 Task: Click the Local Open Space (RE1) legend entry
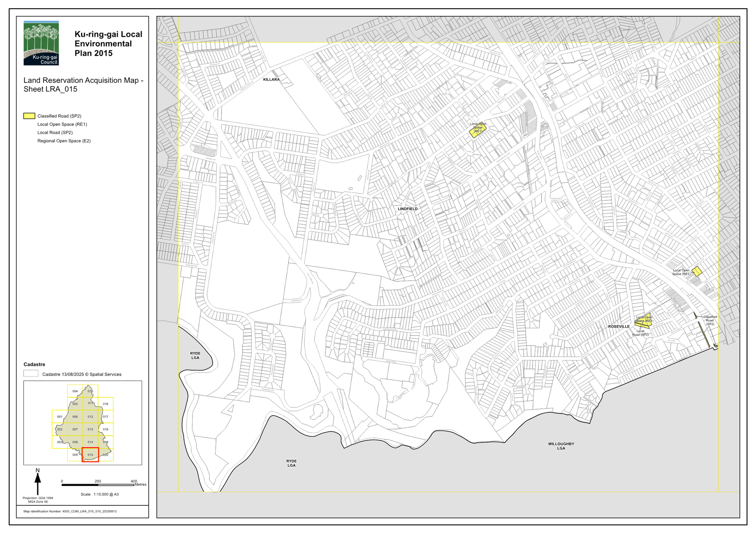[x=62, y=124]
